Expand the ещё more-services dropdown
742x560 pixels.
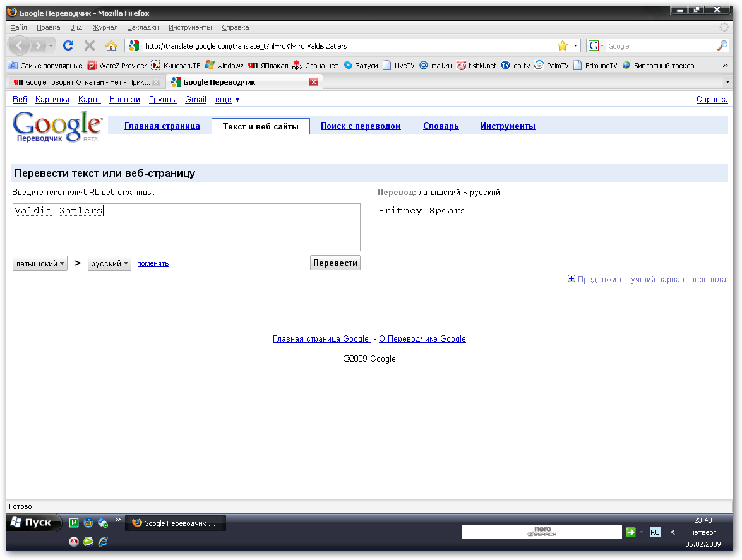pyautogui.click(x=227, y=99)
